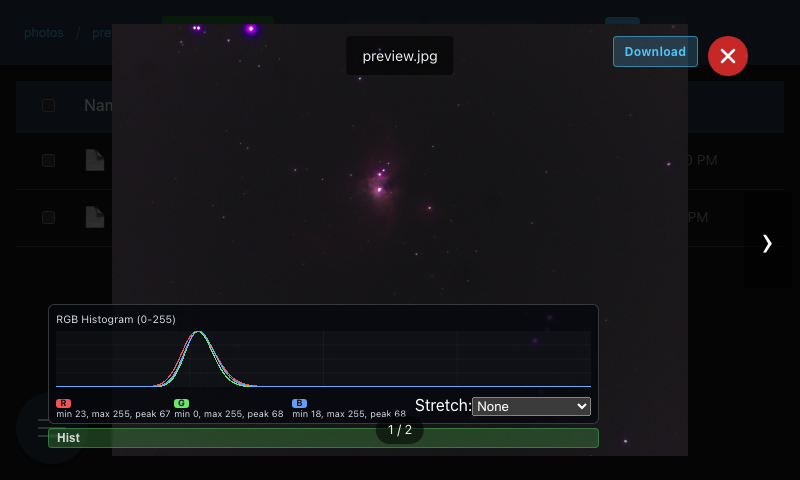Tick the checkbox of the first file row
Image resolution: width=800 pixels, height=480 pixels.
[48, 161]
